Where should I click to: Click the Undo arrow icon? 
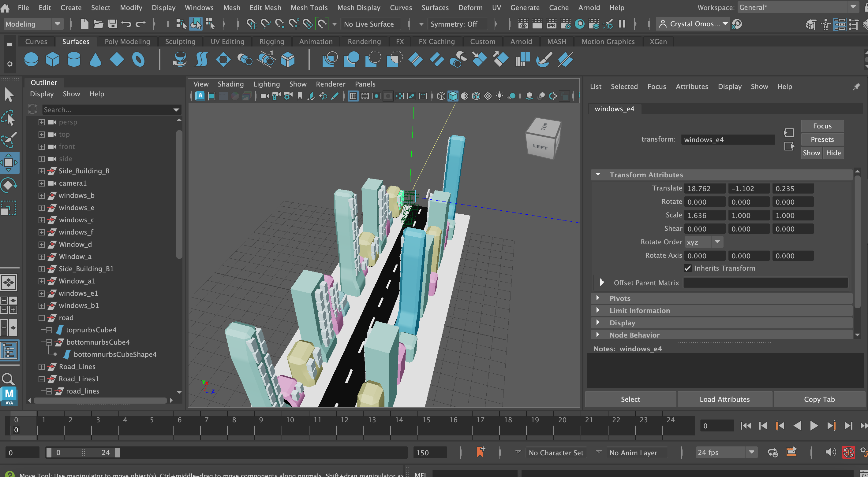pos(126,24)
